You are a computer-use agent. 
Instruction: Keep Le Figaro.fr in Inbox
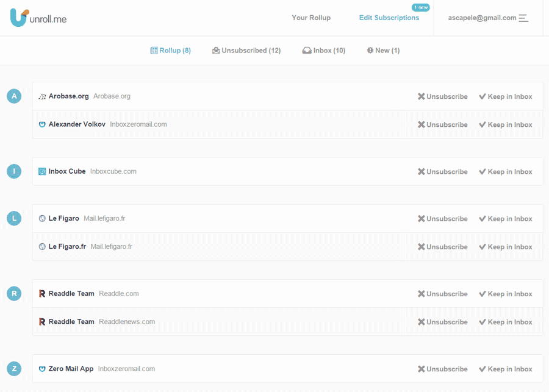[x=506, y=247]
